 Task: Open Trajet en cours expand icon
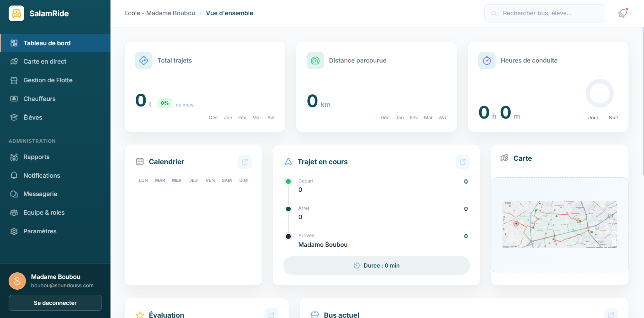pyautogui.click(x=462, y=162)
